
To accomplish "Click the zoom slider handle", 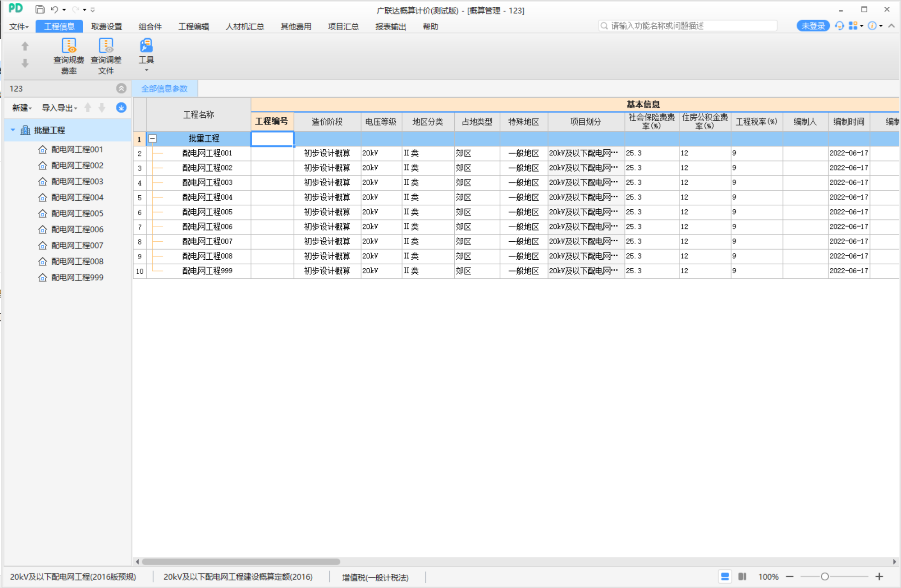I will pyautogui.click(x=825, y=576).
